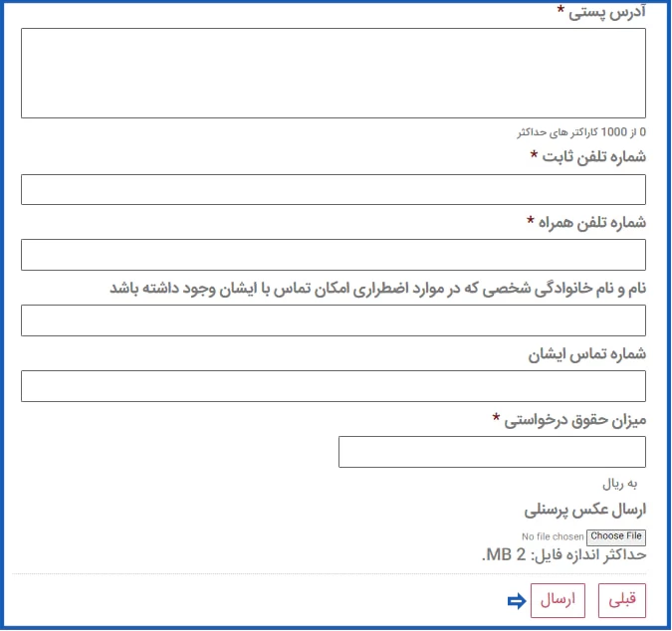672x631 pixels.
Task: Click the ارسال عکس پرسنلی label
Action: tap(585, 511)
